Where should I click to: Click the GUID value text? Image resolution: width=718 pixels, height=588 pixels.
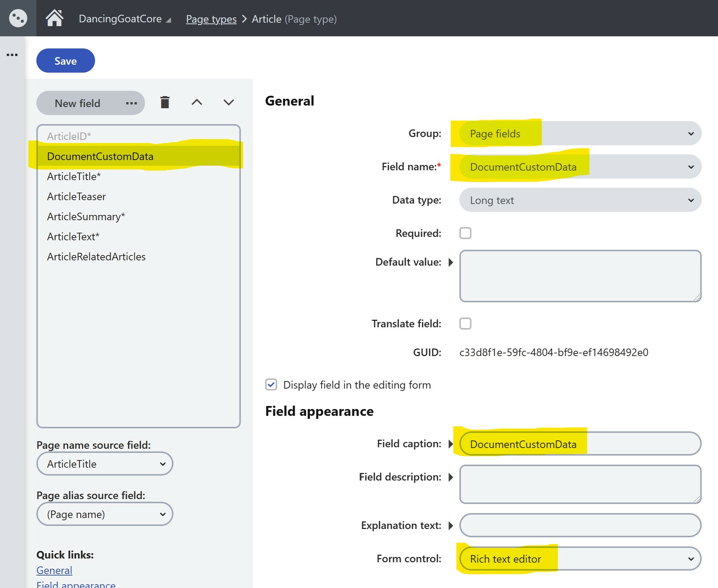point(554,352)
